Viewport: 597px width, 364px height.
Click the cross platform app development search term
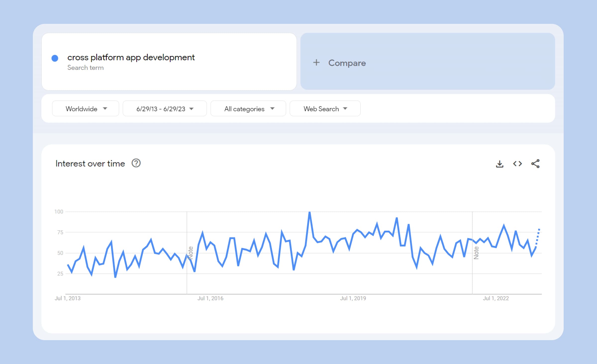click(x=131, y=57)
